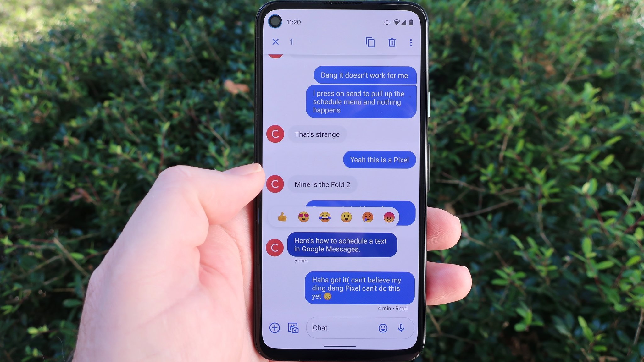Viewport: 644px width, 362px height.
Task: Tap the heart eyes emoji reaction
Action: tap(303, 217)
